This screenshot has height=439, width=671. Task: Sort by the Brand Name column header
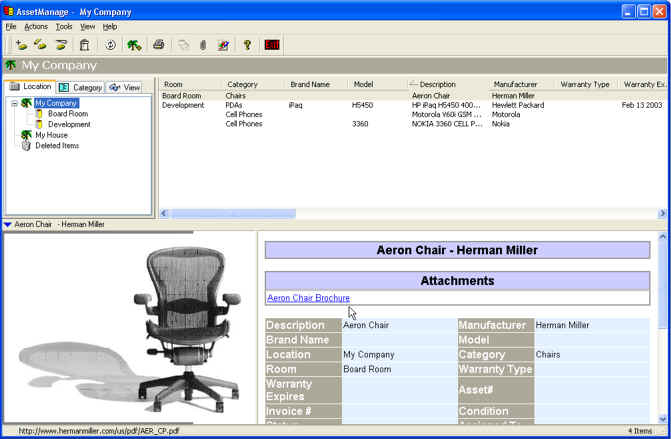317,84
